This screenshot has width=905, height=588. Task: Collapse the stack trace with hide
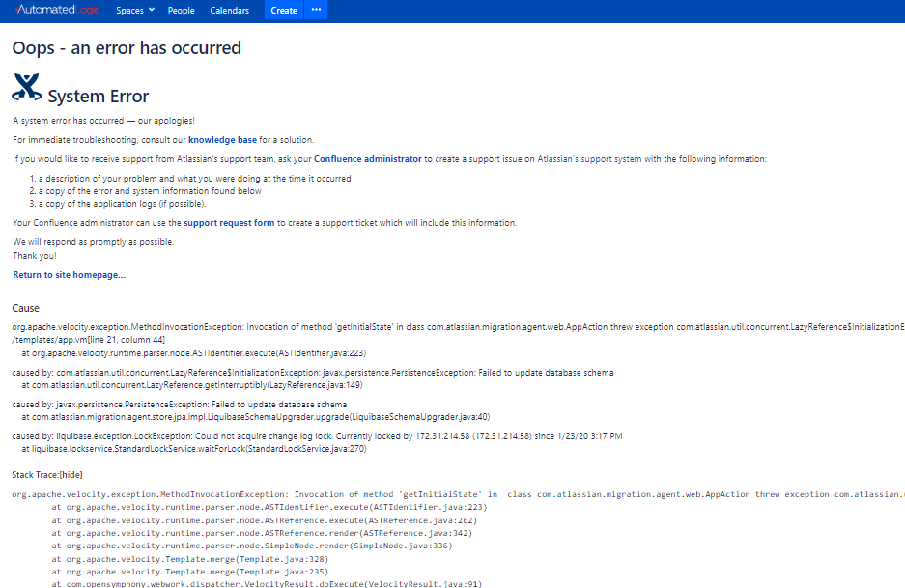tap(71, 475)
